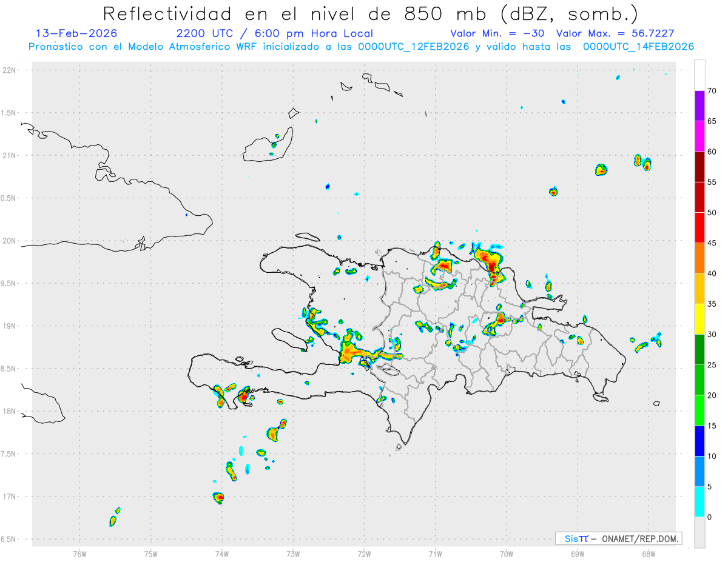Select the blue 10–15 dBZ colorbar segment
The width and height of the screenshot is (728, 562).
[x=699, y=441]
